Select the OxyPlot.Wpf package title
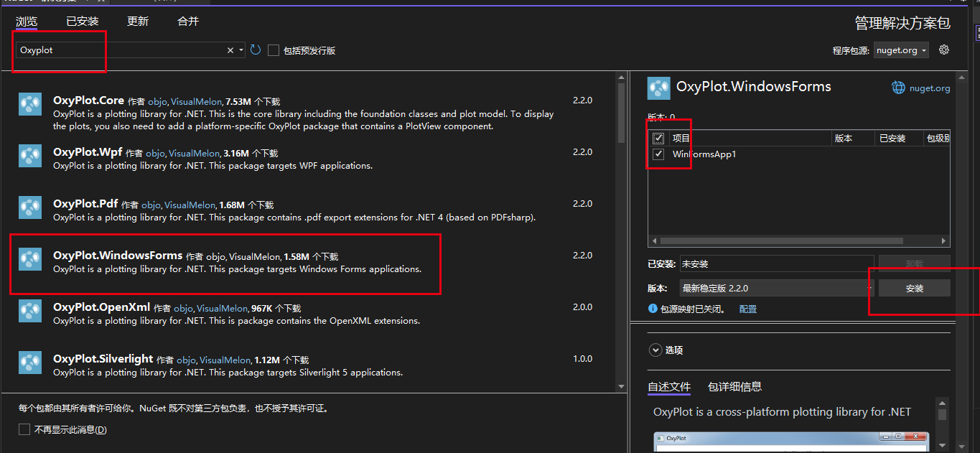This screenshot has height=453, width=980. pyautogui.click(x=88, y=152)
